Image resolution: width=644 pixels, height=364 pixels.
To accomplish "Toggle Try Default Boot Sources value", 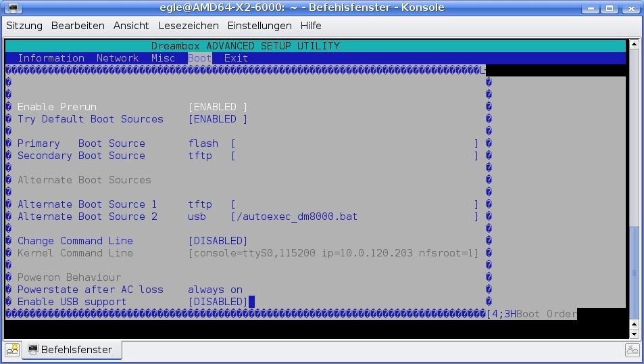I will click(x=218, y=119).
